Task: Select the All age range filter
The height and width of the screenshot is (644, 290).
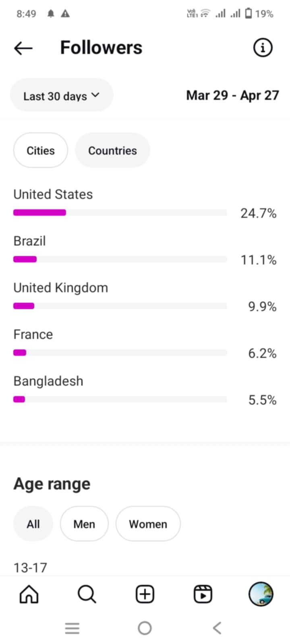Action: [33, 524]
